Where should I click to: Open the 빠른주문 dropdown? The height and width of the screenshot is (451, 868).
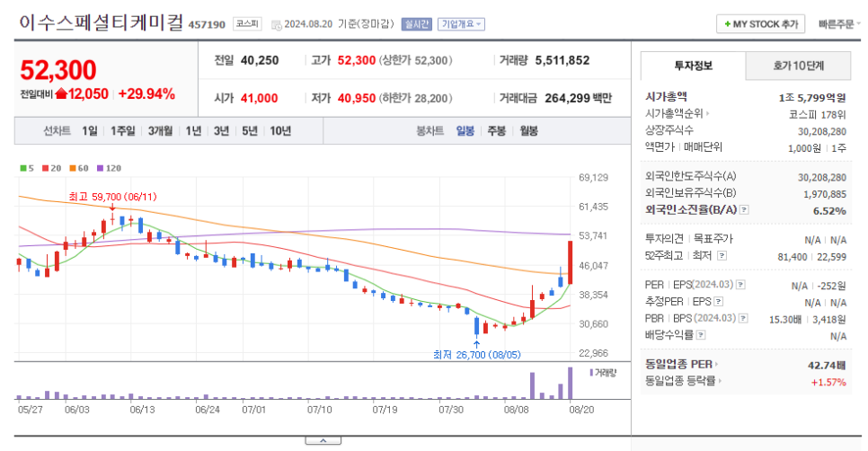pyautogui.click(x=839, y=24)
